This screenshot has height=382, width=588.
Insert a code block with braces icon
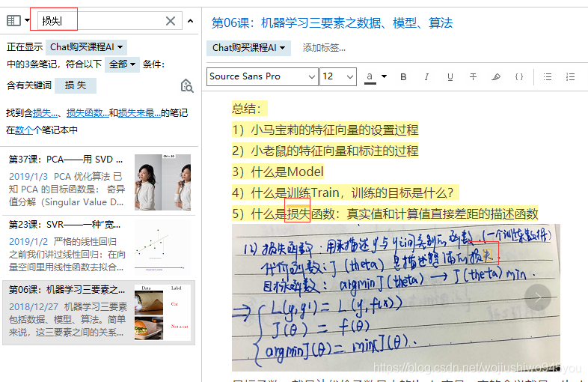point(519,77)
